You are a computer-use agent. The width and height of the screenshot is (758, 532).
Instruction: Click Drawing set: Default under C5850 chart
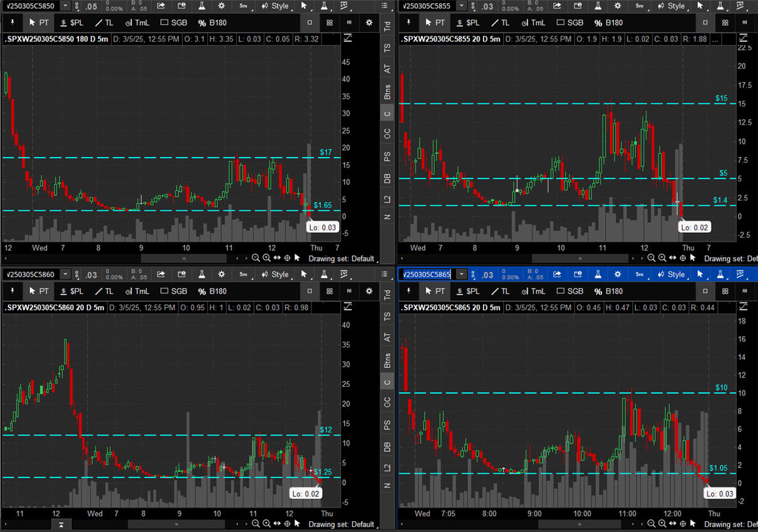tap(341, 258)
